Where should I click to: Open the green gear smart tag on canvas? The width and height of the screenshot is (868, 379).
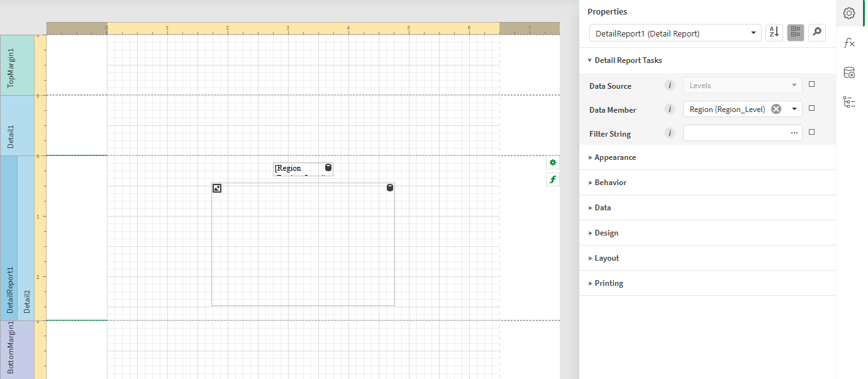[x=552, y=162]
